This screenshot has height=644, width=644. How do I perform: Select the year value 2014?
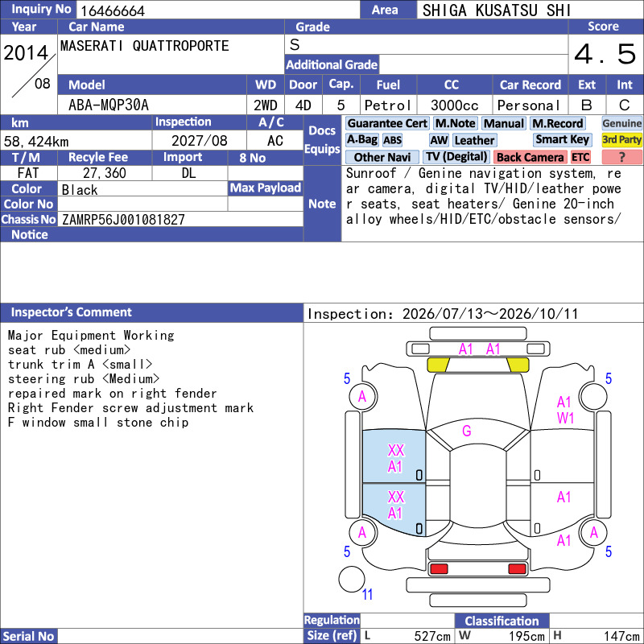pyautogui.click(x=26, y=53)
